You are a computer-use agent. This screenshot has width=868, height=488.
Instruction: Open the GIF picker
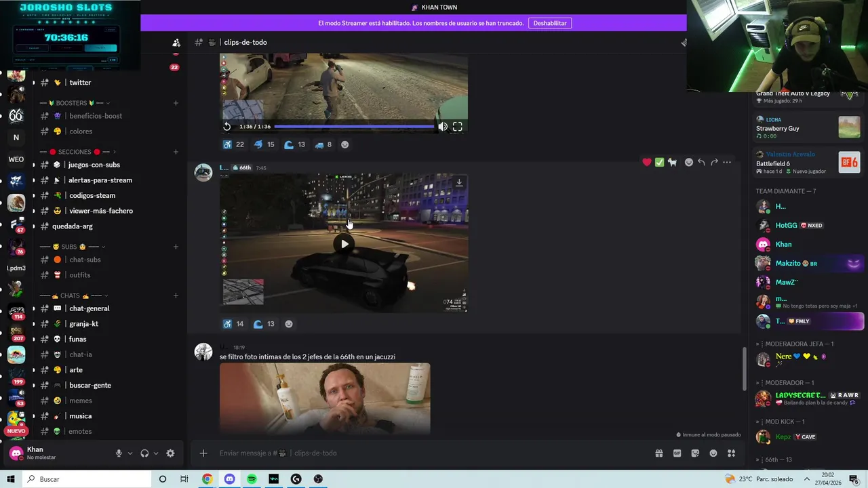click(x=677, y=453)
